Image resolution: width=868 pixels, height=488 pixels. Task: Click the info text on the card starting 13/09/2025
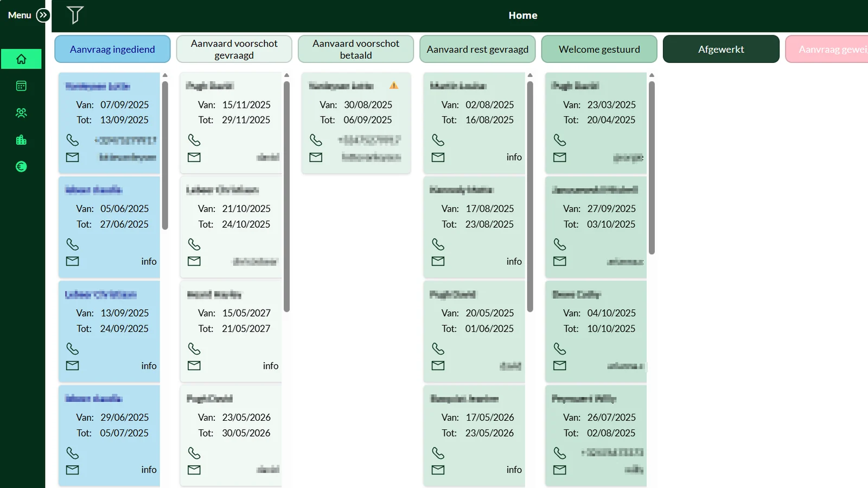[x=149, y=366]
